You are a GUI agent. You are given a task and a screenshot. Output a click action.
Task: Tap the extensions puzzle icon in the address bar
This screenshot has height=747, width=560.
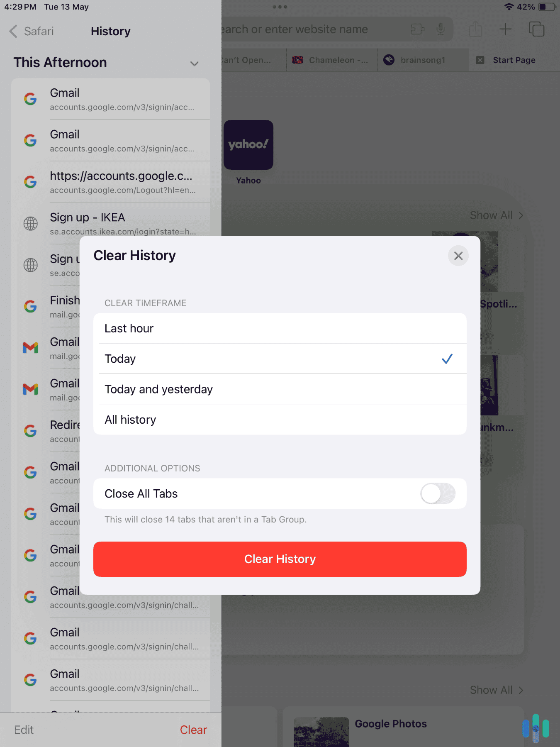pyautogui.click(x=418, y=29)
